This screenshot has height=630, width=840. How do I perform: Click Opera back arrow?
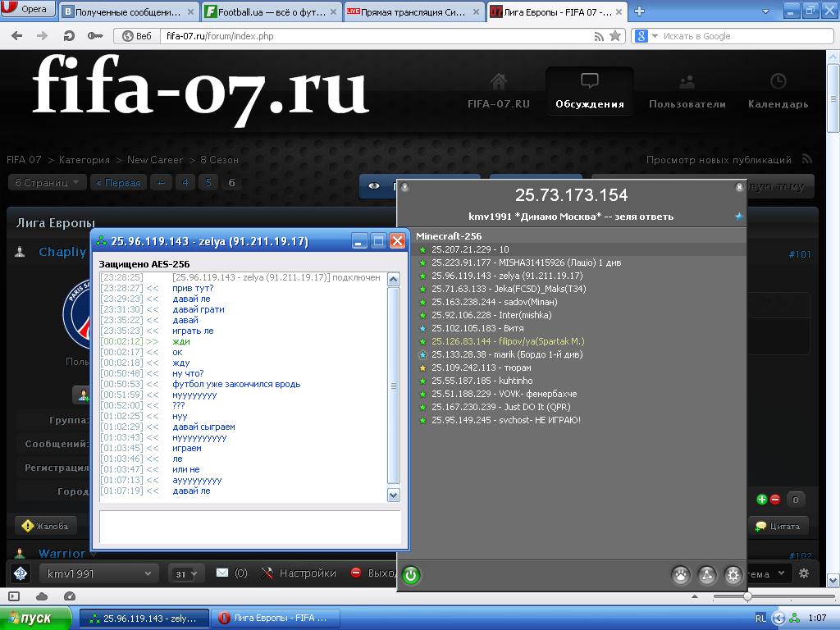pos(17,36)
